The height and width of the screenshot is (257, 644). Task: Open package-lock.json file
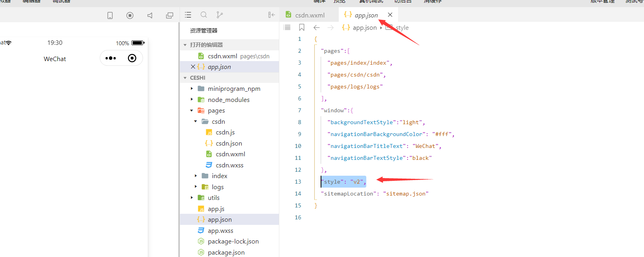click(230, 241)
